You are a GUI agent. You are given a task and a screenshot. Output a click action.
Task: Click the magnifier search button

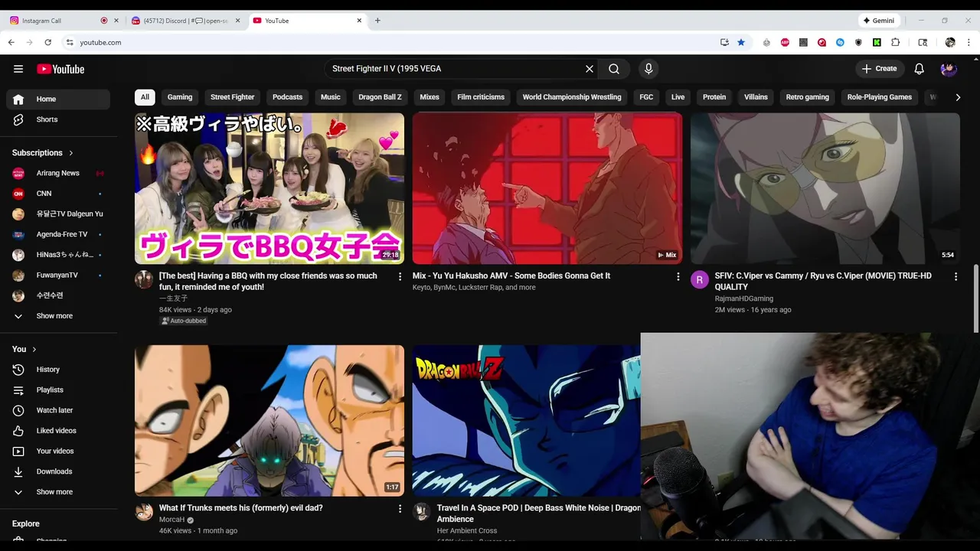(x=614, y=69)
